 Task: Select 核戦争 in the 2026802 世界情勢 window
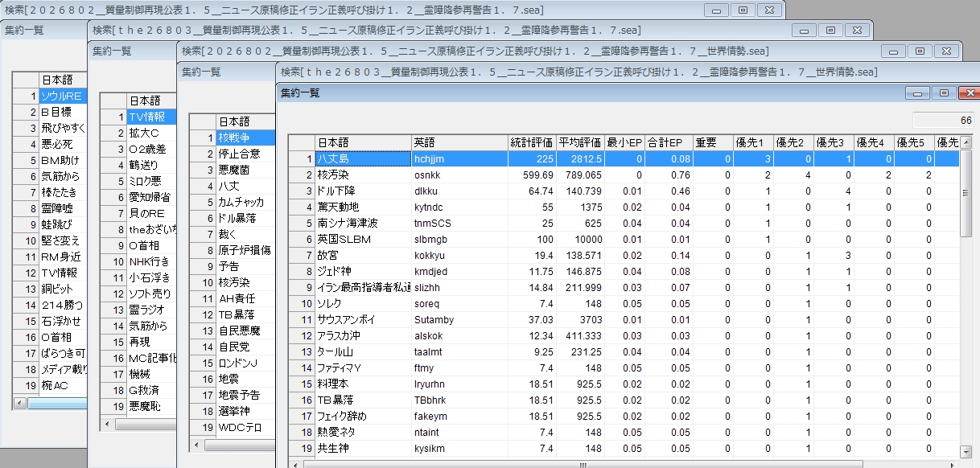pyautogui.click(x=245, y=138)
